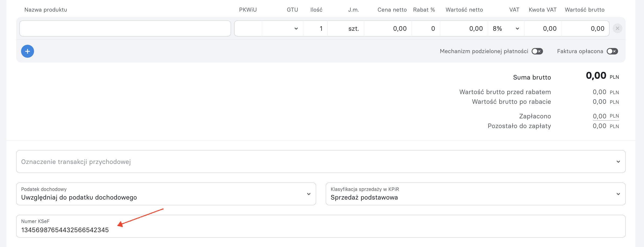Click the Kwota VAT column header
Viewport: 644px width, 247px height.
click(x=542, y=10)
